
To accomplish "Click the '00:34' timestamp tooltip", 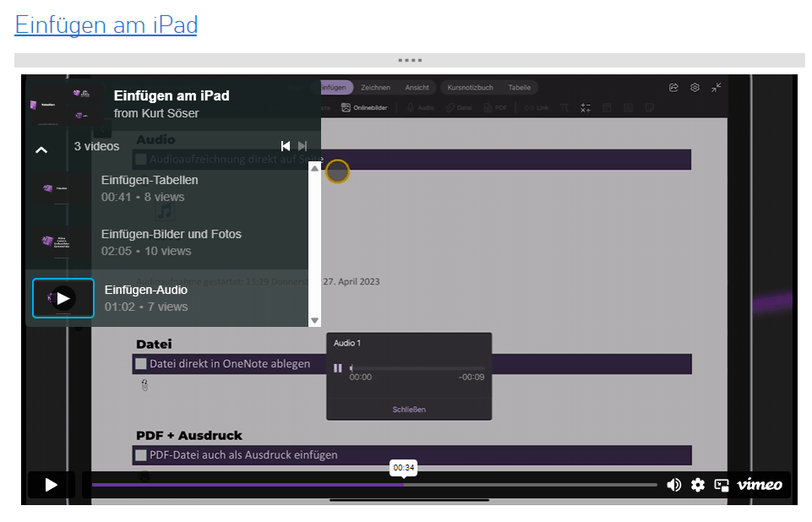I will coord(403,468).
